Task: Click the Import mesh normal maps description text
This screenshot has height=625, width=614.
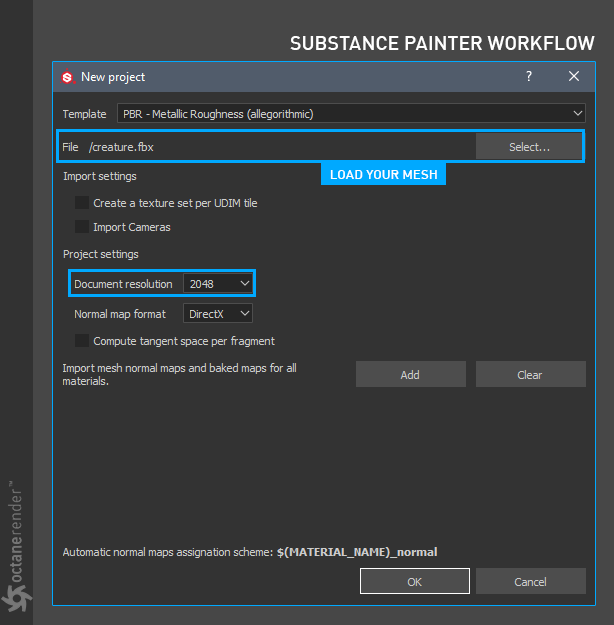Action: 179,374
